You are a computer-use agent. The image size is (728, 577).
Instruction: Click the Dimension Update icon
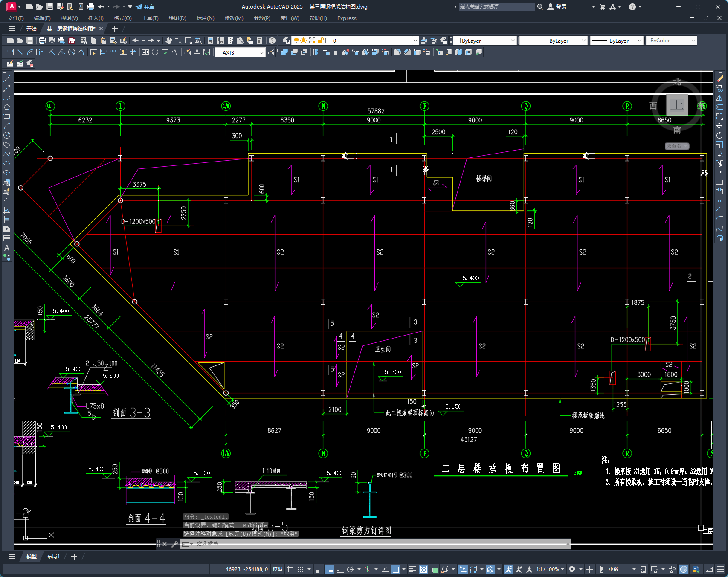click(x=207, y=52)
